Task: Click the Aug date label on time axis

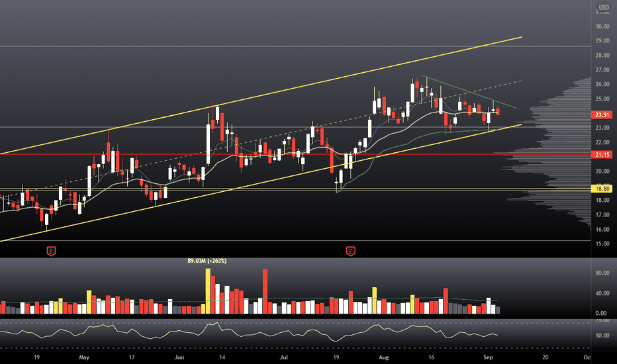Action: [384, 357]
